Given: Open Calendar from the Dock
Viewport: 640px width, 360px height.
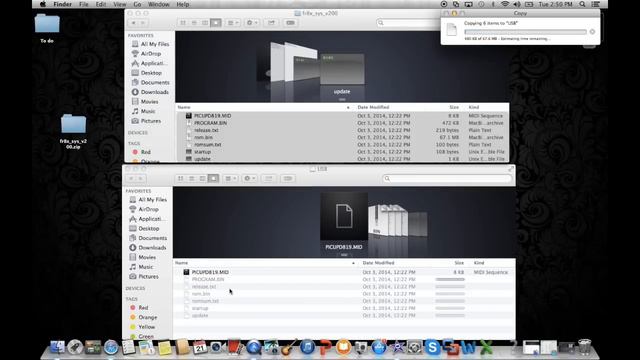Looking at the screenshot, I should [200, 347].
